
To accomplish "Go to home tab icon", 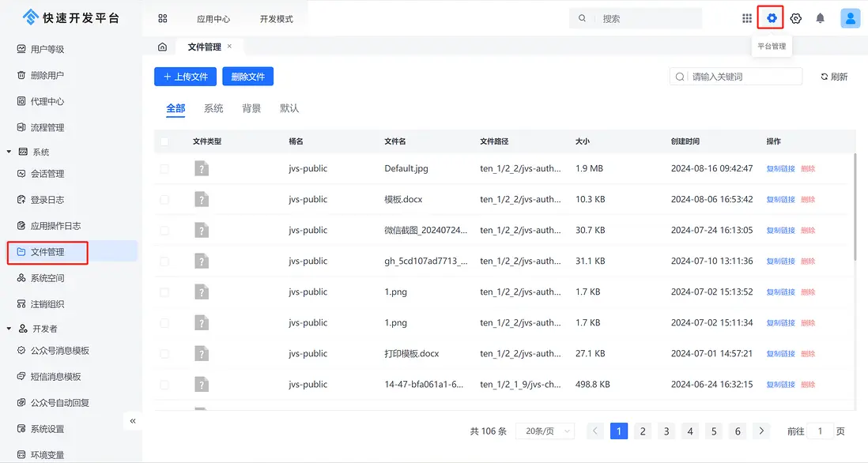I will coord(162,47).
